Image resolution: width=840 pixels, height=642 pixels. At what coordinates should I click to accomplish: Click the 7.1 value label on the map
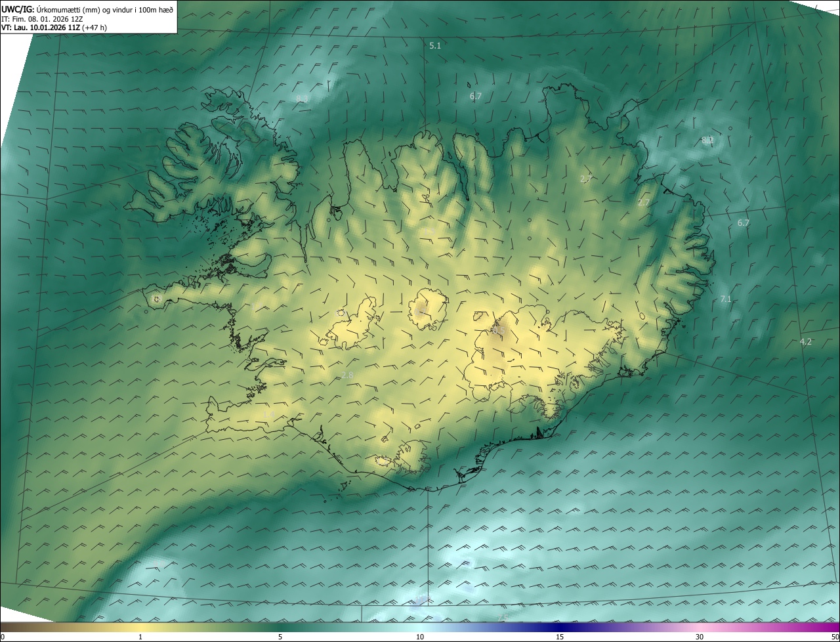[725, 299]
